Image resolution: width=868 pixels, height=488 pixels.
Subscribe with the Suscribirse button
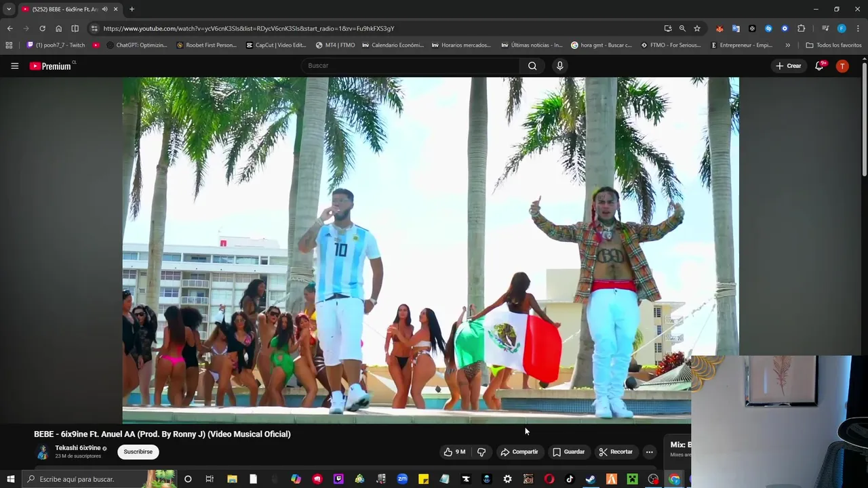138,452
